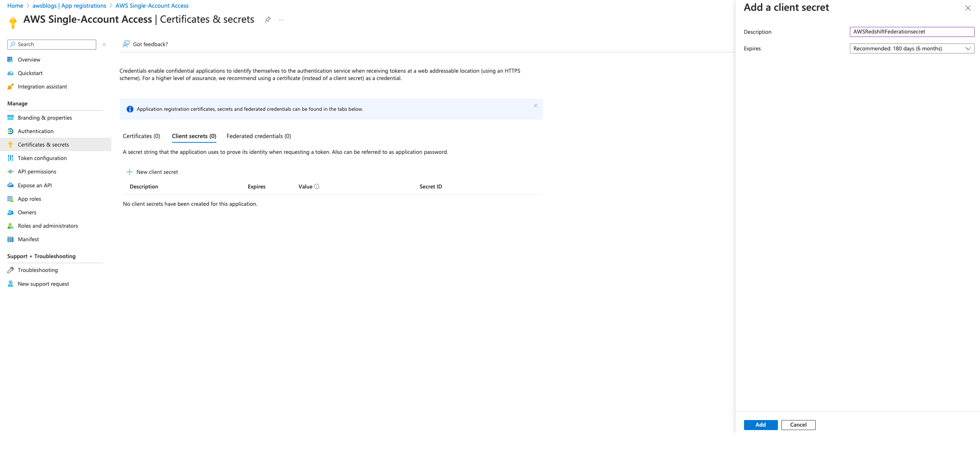Switch to Federated credentials (0) tab
The image size is (980, 450).
coord(258,136)
